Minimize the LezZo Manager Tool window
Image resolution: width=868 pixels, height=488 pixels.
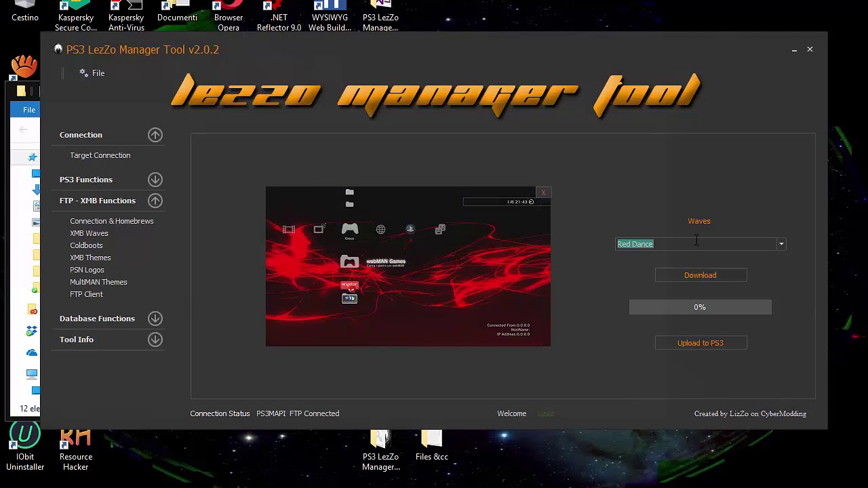tap(794, 49)
